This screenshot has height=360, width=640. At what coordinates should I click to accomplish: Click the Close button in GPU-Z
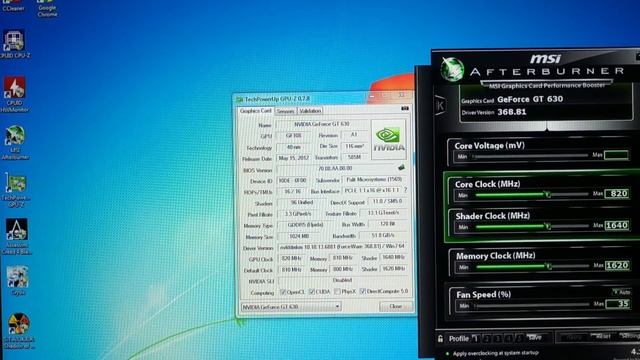pyautogui.click(x=396, y=306)
